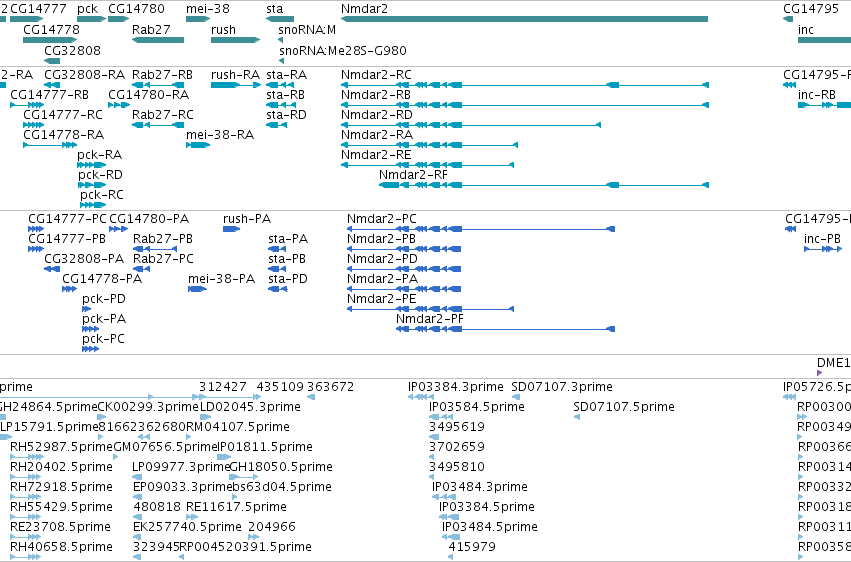Select the sta-PB protein label
The width and height of the screenshot is (851, 562).
tap(287, 259)
